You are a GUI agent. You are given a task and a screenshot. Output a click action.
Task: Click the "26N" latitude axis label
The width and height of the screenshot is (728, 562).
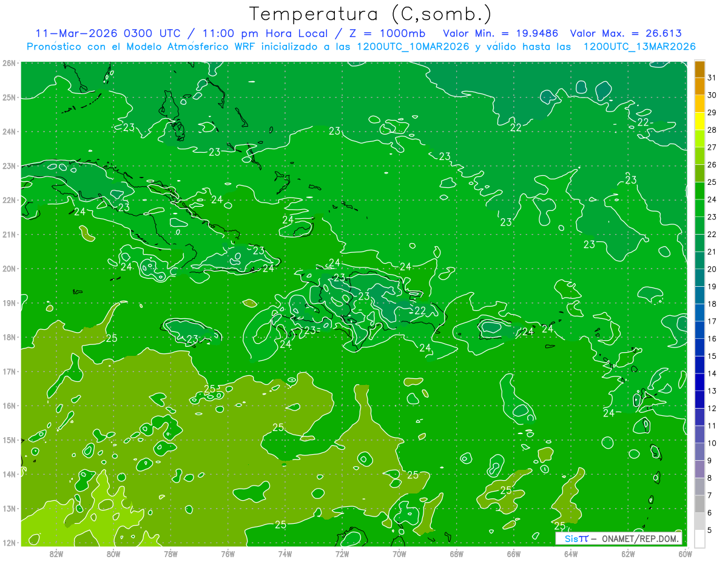pos(9,62)
